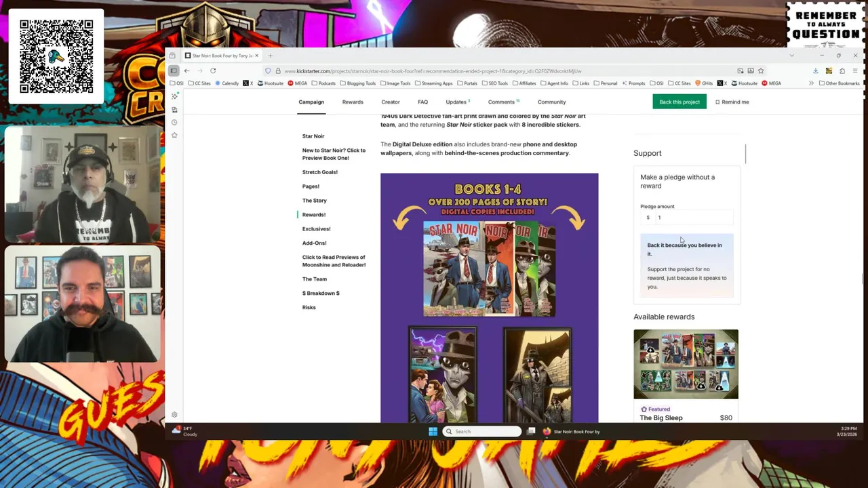Open the Streaming Apps bookmark folder
Viewport: 868px width, 488px height.
(x=433, y=83)
